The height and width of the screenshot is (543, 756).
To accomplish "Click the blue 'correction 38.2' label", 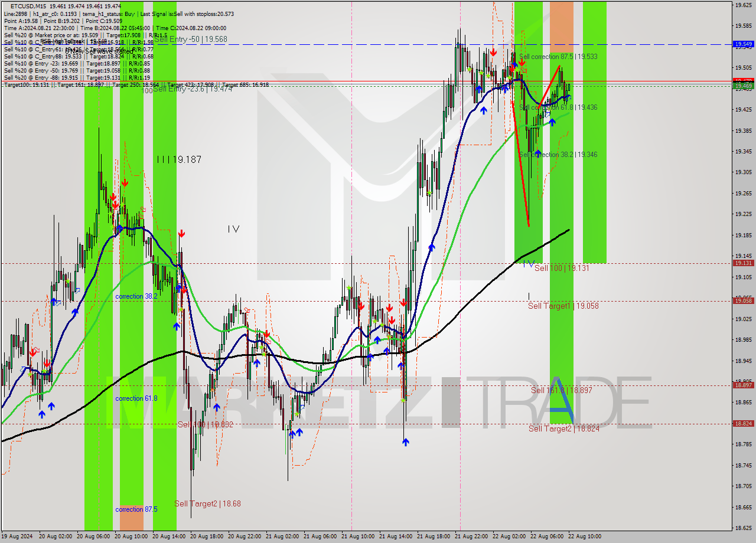I will (136, 296).
